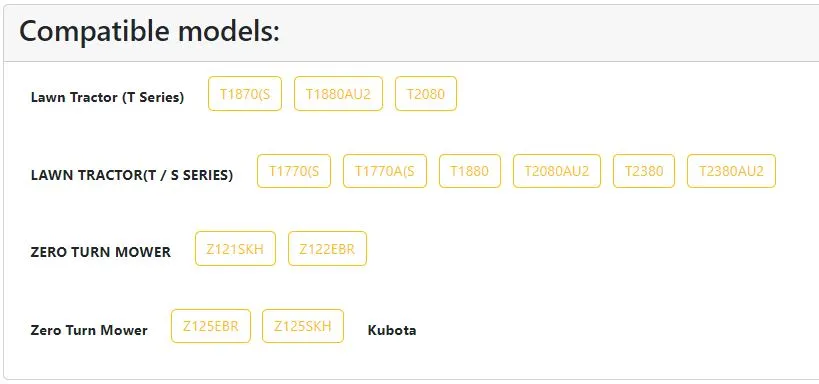Choose the T1770(S model tag

click(x=294, y=171)
